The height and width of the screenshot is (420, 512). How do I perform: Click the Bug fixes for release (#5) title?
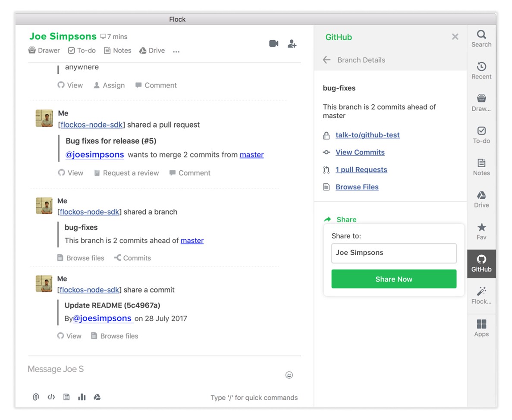[x=111, y=141]
